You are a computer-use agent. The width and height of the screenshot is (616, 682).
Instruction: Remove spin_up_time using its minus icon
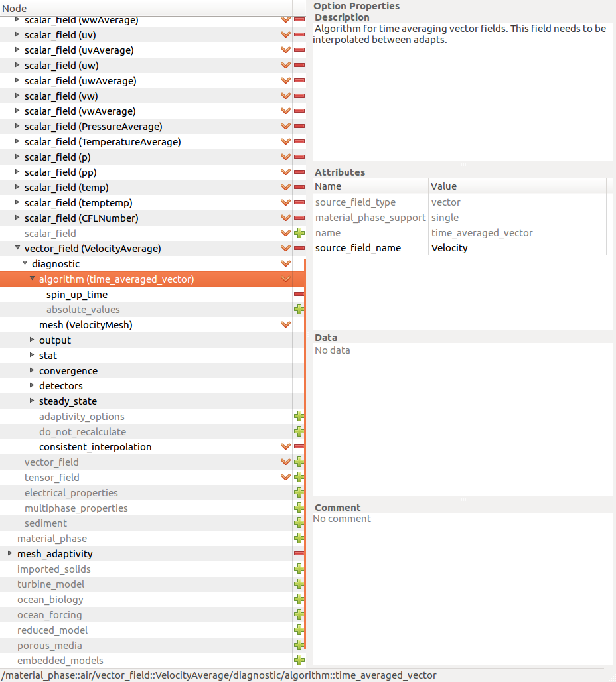[x=299, y=295]
